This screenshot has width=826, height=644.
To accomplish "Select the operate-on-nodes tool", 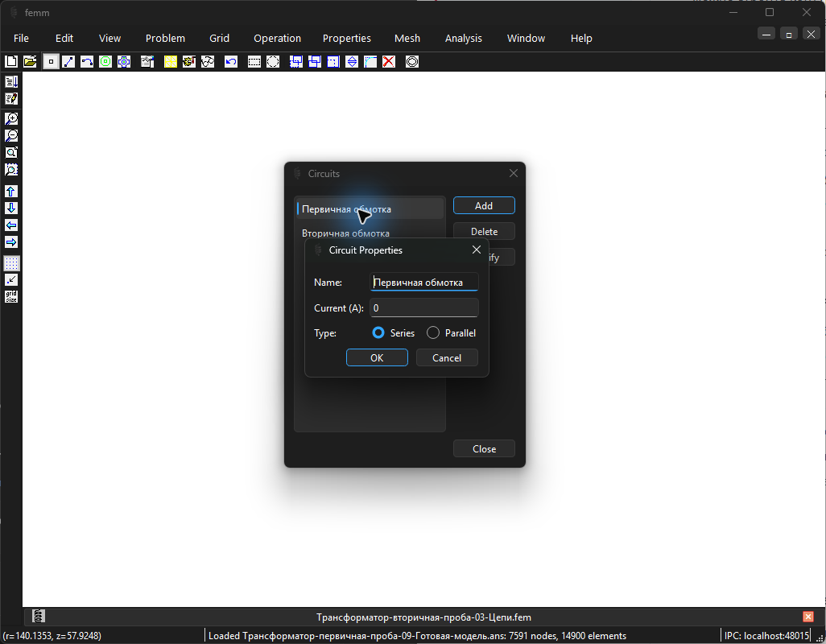I will click(x=51, y=62).
